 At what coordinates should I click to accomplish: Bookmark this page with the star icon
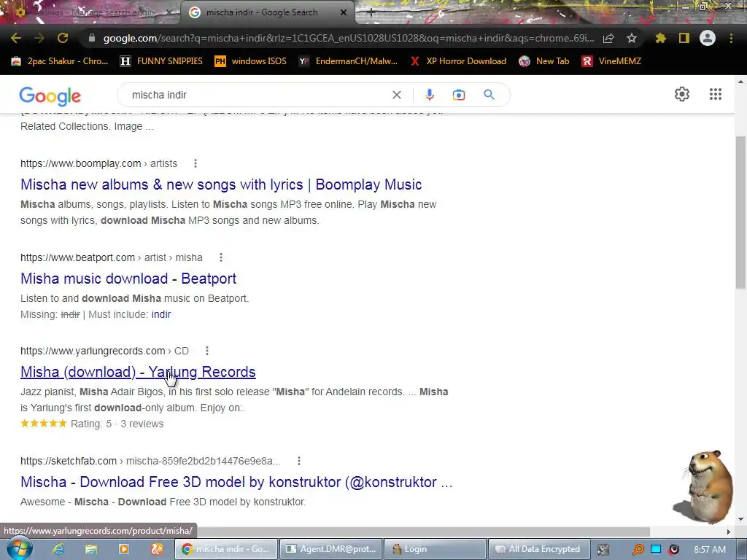pos(632,38)
